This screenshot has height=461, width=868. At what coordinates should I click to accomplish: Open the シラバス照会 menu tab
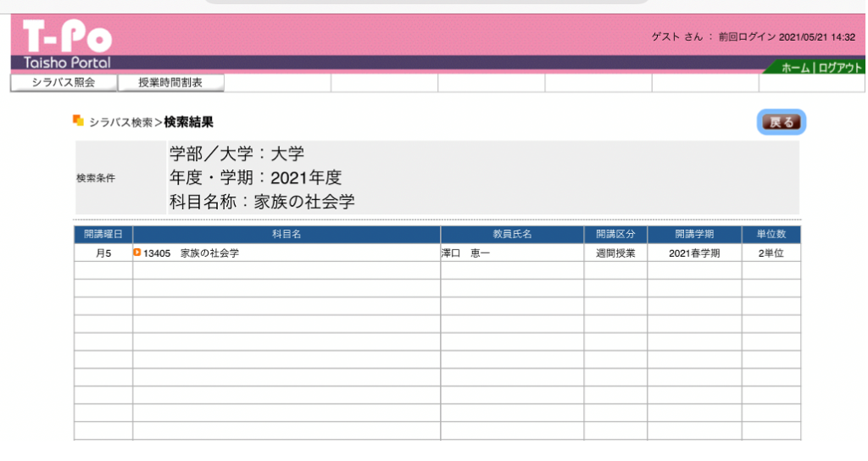coord(63,82)
